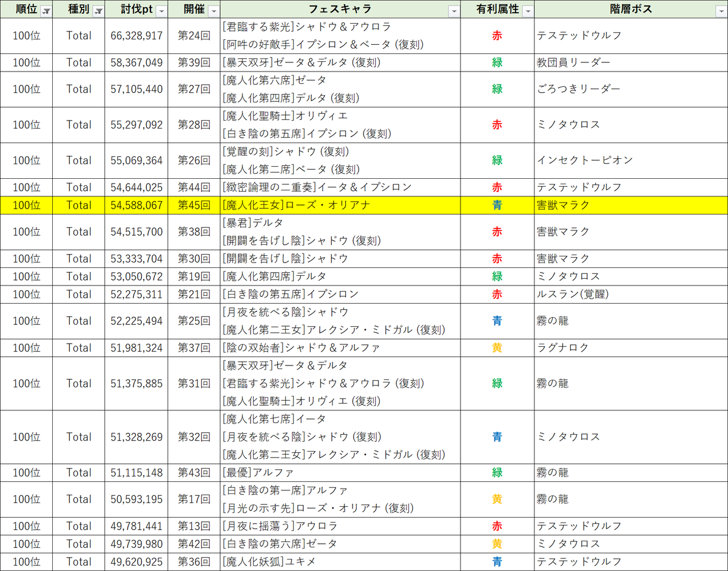Viewport: 728px width, 571px height.
Task: Select cell with value 57,105,440
Action: click(x=136, y=89)
